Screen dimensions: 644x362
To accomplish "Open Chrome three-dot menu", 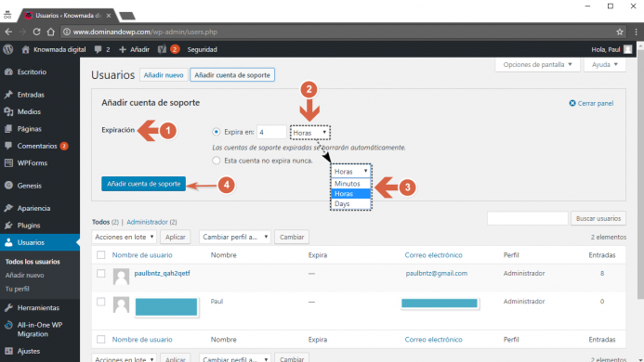I will tap(636, 32).
